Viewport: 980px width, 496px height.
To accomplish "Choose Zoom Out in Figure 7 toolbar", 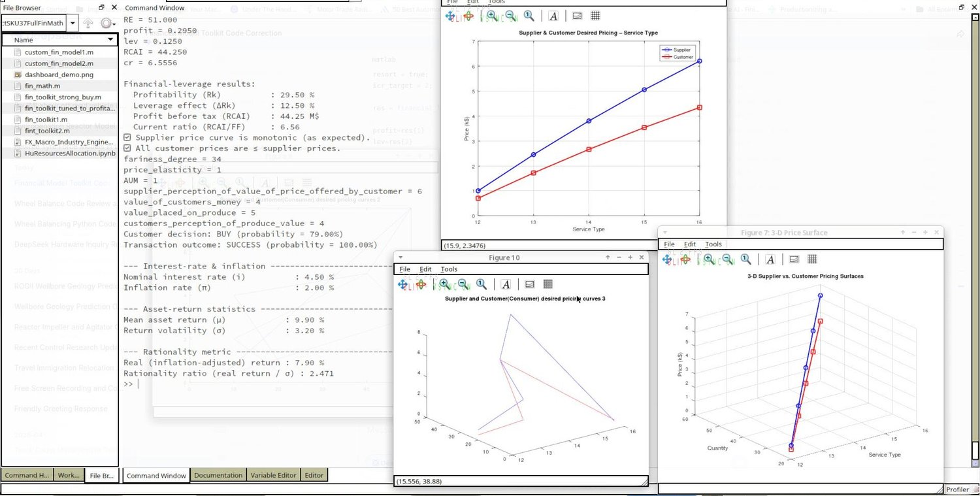I will [x=727, y=259].
